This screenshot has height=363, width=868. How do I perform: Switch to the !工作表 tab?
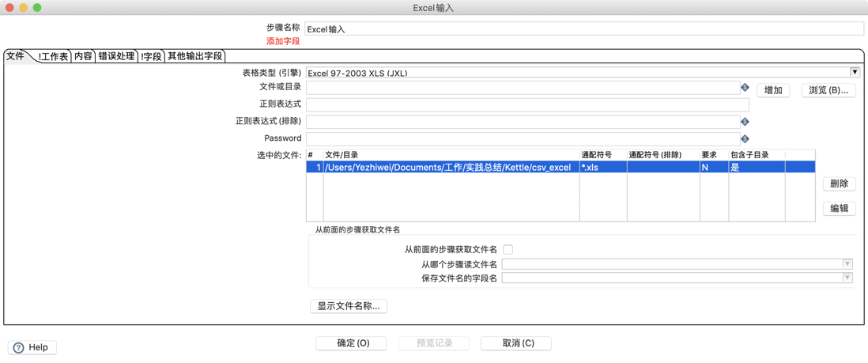tap(53, 56)
